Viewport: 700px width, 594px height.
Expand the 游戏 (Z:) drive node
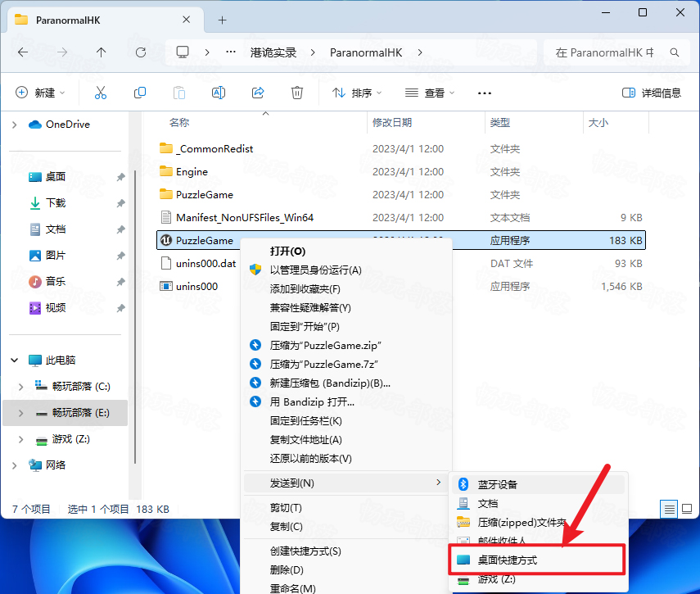tap(21, 439)
